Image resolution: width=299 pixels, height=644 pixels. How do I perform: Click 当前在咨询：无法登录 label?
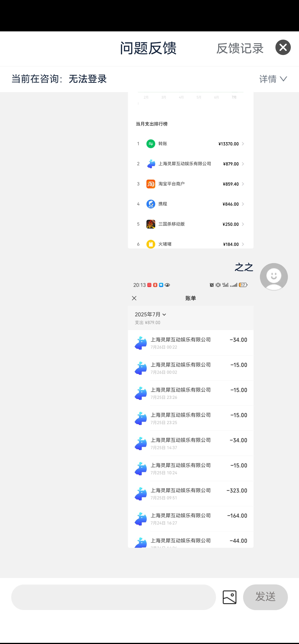click(59, 79)
